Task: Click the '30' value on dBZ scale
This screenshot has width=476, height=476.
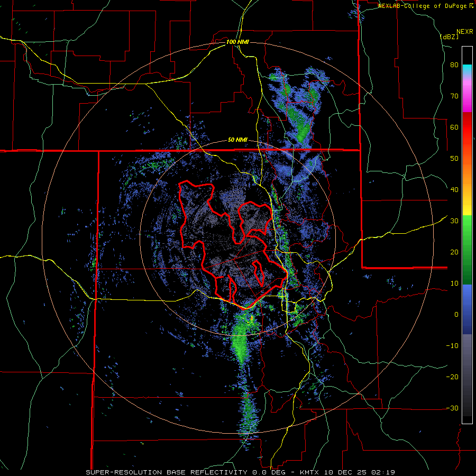Action: point(454,221)
